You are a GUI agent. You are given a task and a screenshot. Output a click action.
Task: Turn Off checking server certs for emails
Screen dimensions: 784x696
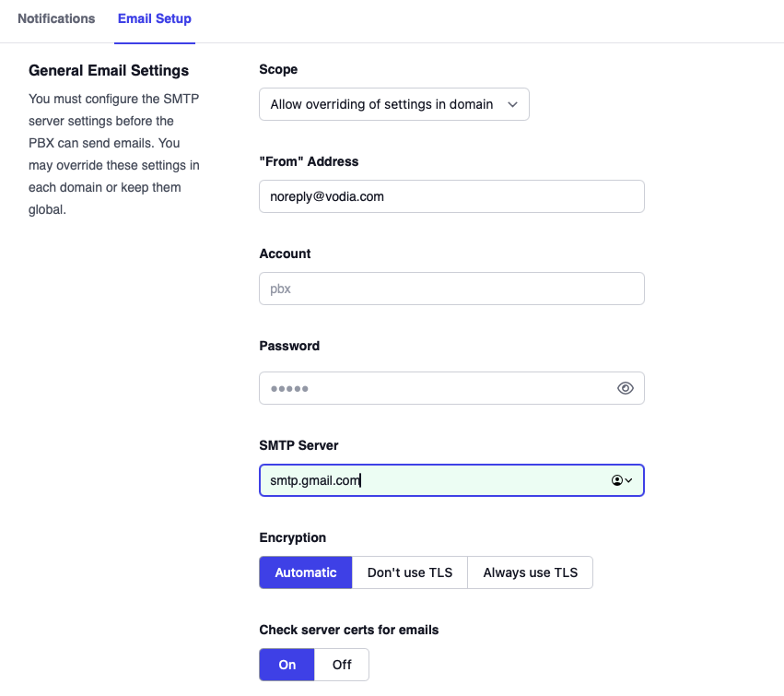[x=342, y=665]
